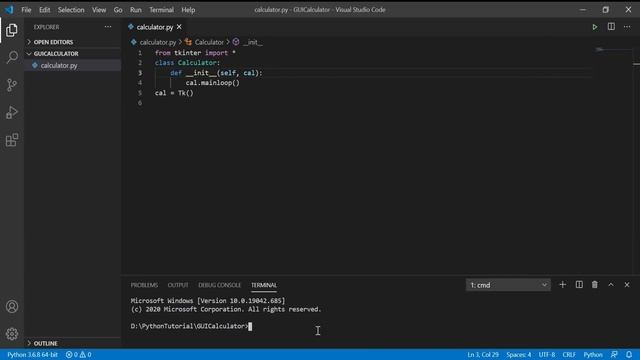Select the Terminal panel tab

264,285
